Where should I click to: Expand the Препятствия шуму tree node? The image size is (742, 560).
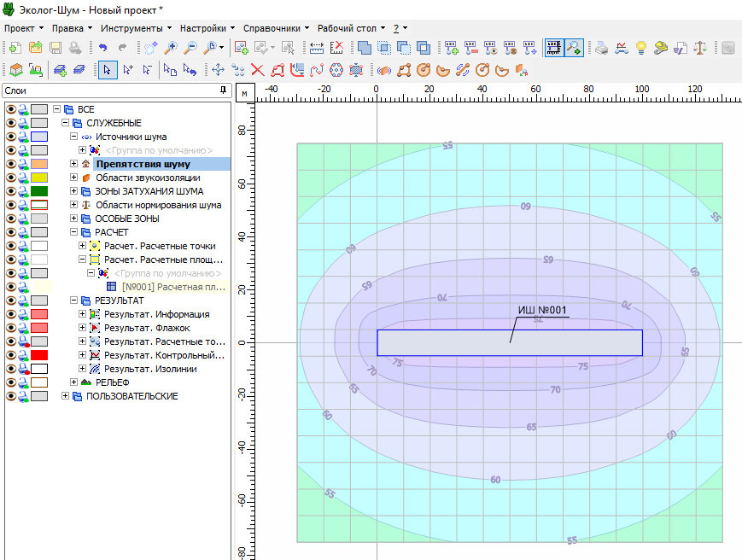73,164
